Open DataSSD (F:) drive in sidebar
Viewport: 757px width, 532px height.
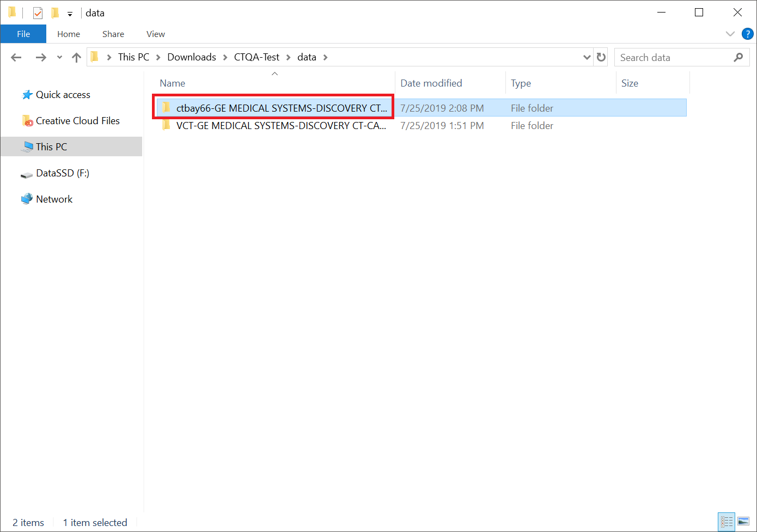63,173
